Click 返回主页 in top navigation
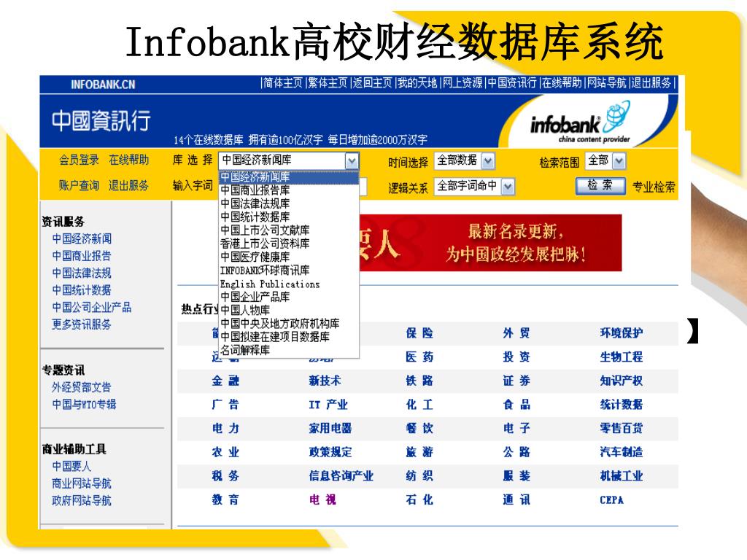The image size is (747, 560). (373, 83)
